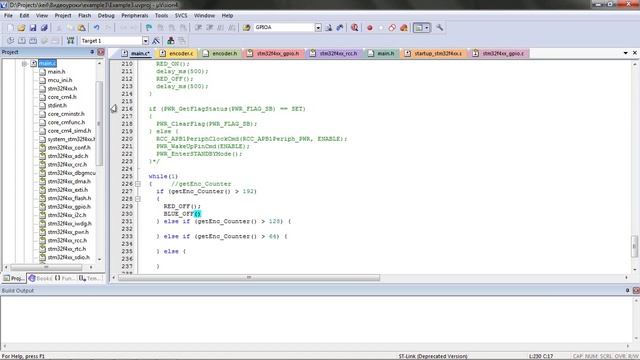Click the Rebuild all target files icon

tap(33, 41)
